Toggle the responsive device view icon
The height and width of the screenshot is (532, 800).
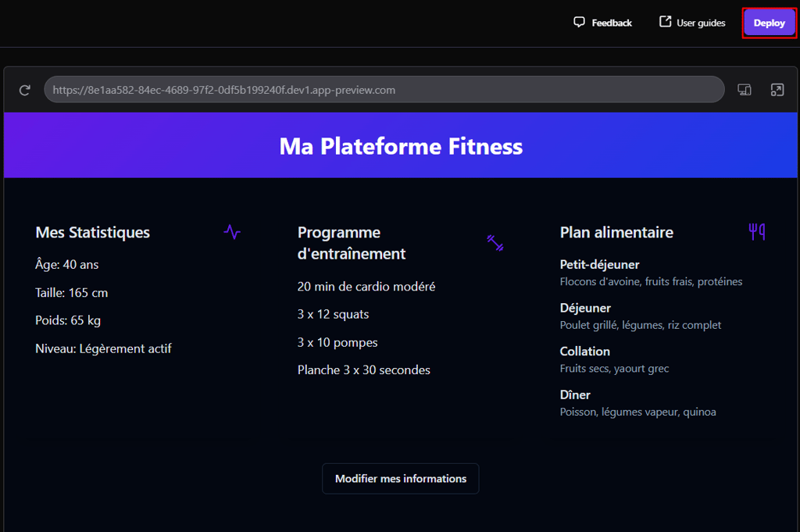745,91
